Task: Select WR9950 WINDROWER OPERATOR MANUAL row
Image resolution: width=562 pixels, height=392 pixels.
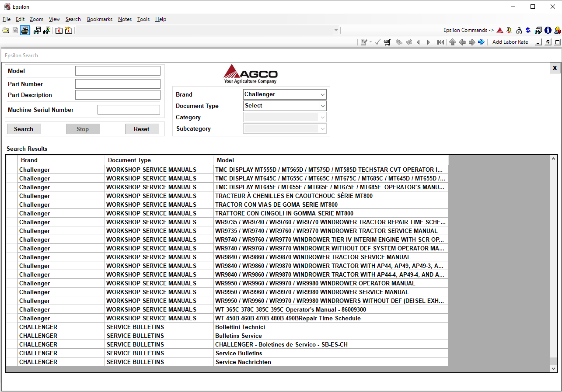Action: click(227, 283)
